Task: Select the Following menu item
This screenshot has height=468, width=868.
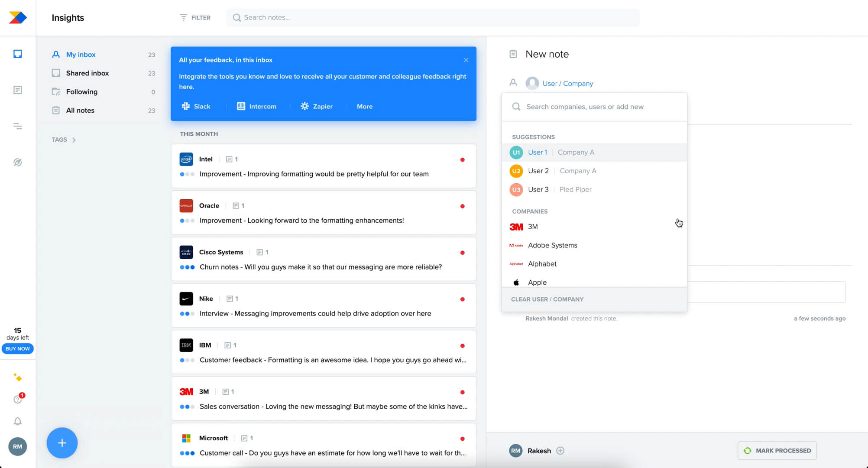Action: tap(81, 91)
